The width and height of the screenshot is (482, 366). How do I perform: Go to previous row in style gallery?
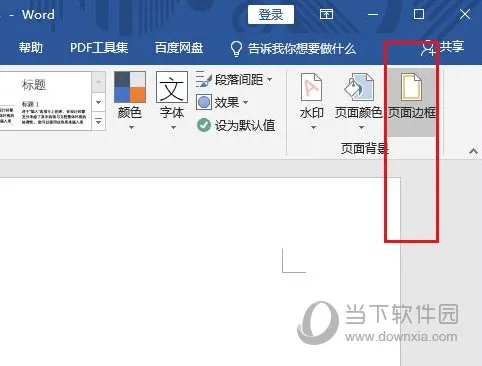(x=99, y=82)
